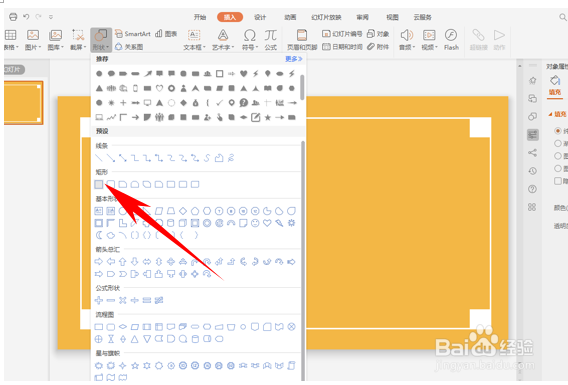Image resolution: width=568 pixels, height=385 pixels.
Task: Open the 文本框 text box dropdown
Action: [194, 39]
